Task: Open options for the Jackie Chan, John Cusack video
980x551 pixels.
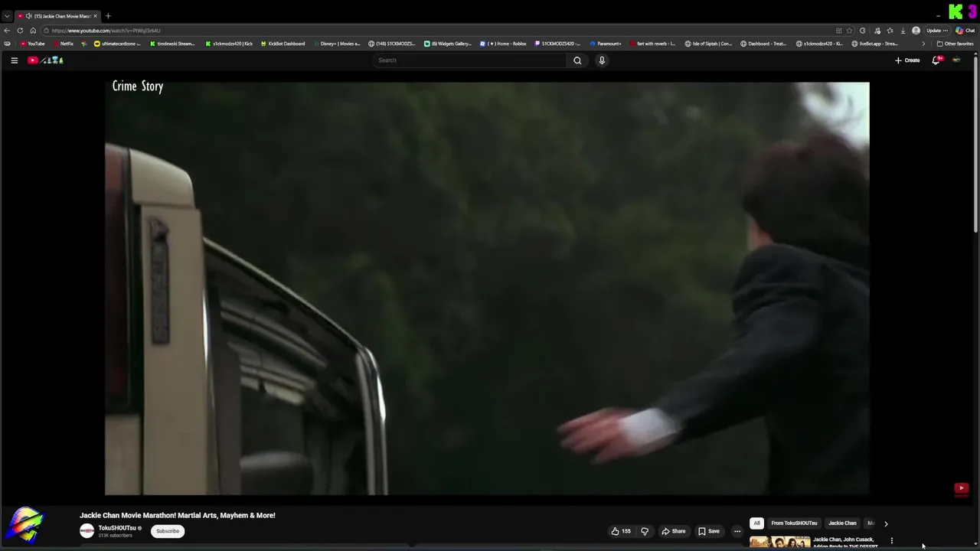Action: click(x=891, y=541)
